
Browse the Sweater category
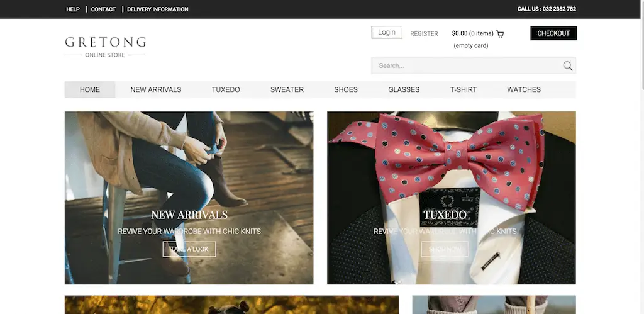(287, 90)
